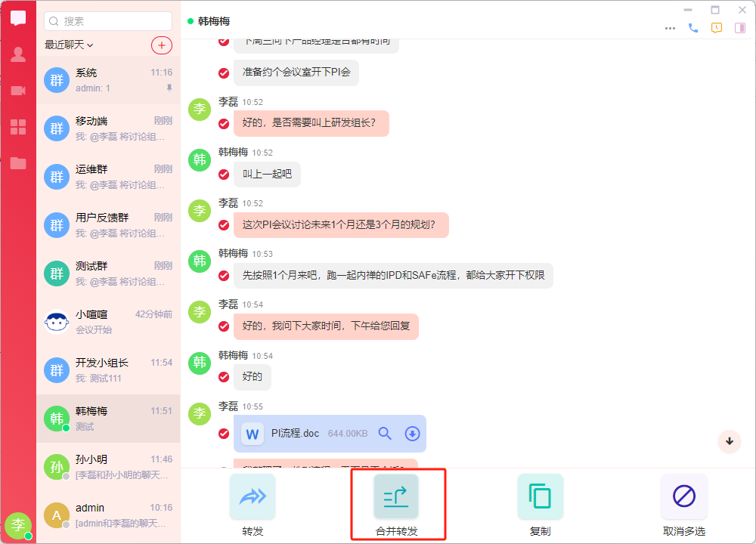Click the red plus new chat button
Screen dimensions: 756x544
(x=161, y=45)
